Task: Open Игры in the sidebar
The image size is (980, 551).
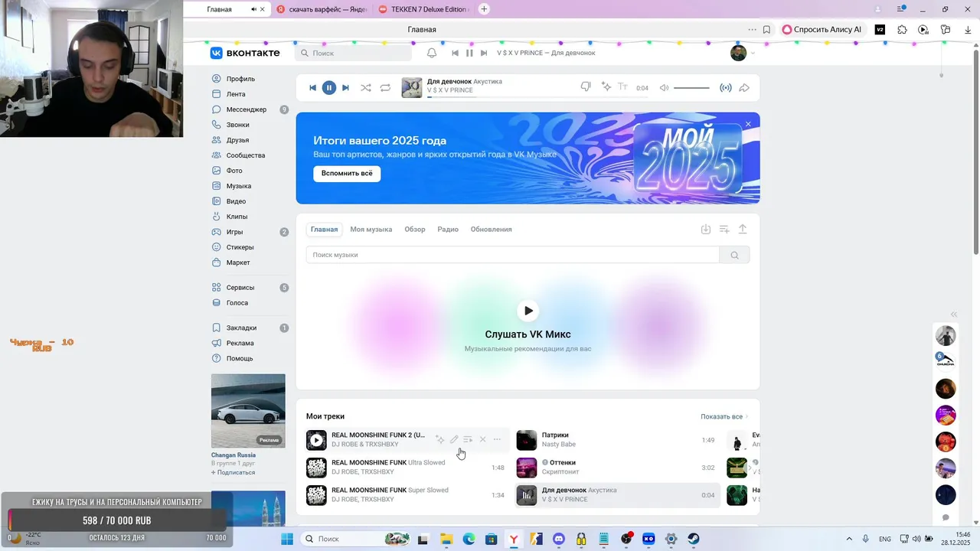Action: tap(234, 232)
